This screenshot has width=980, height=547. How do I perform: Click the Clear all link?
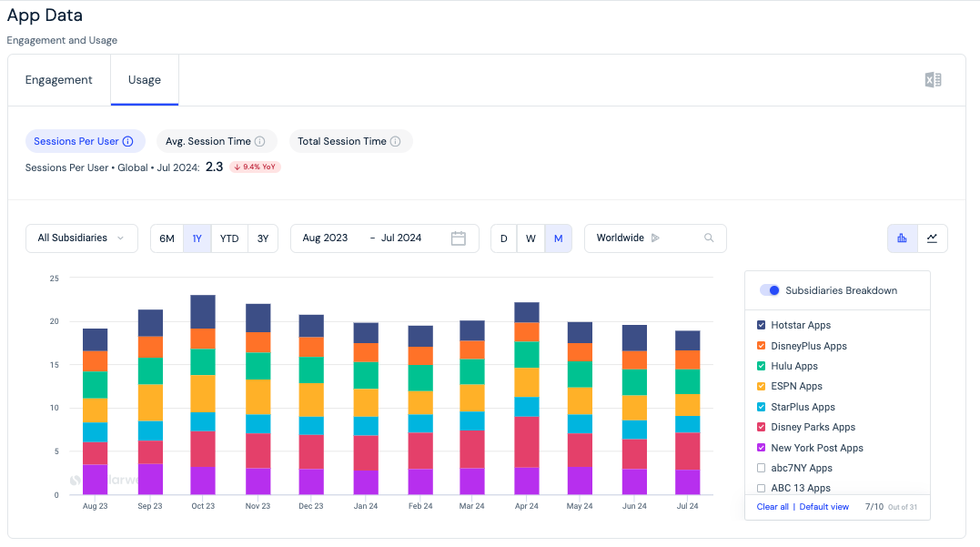tap(773, 506)
